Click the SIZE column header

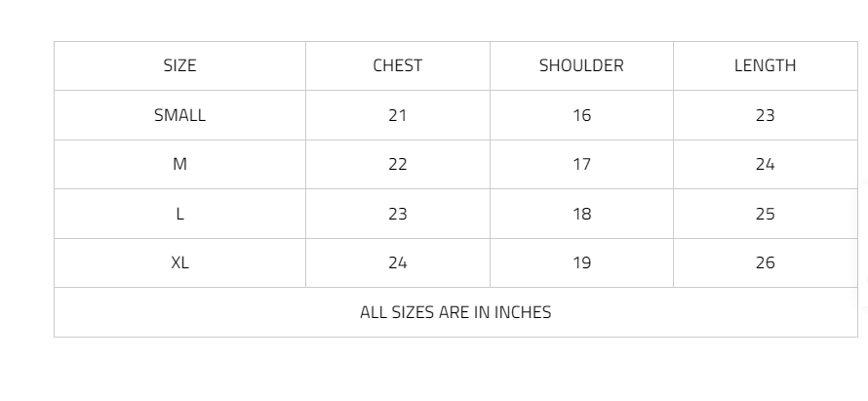point(179,65)
